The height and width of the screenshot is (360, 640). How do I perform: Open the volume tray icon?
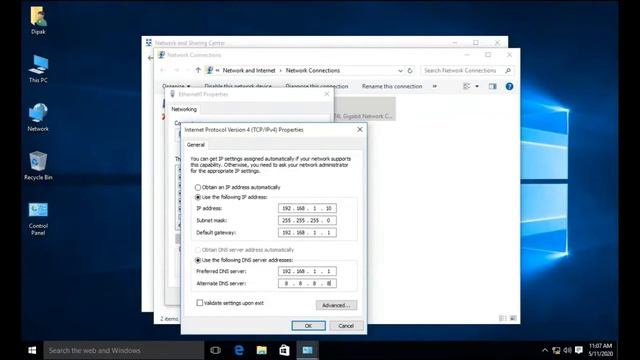tap(567, 350)
